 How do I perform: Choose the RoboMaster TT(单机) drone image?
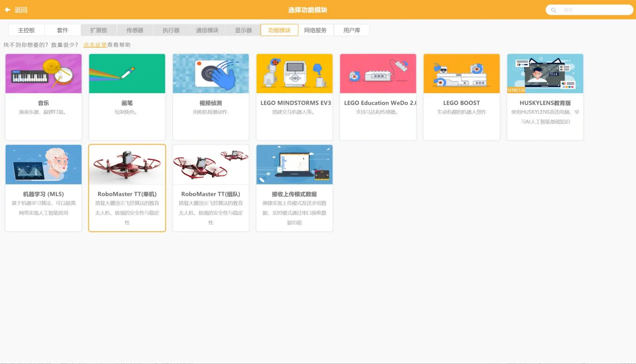pyautogui.click(x=127, y=165)
